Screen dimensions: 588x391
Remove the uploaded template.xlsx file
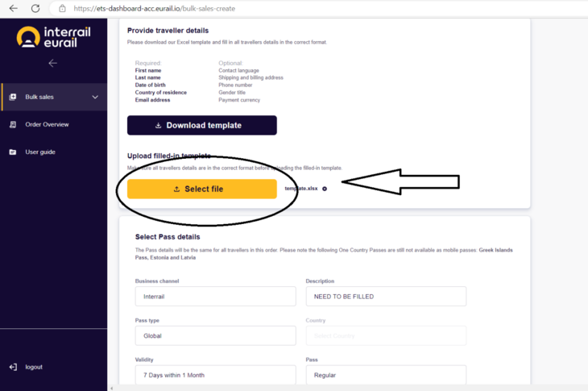pos(325,189)
